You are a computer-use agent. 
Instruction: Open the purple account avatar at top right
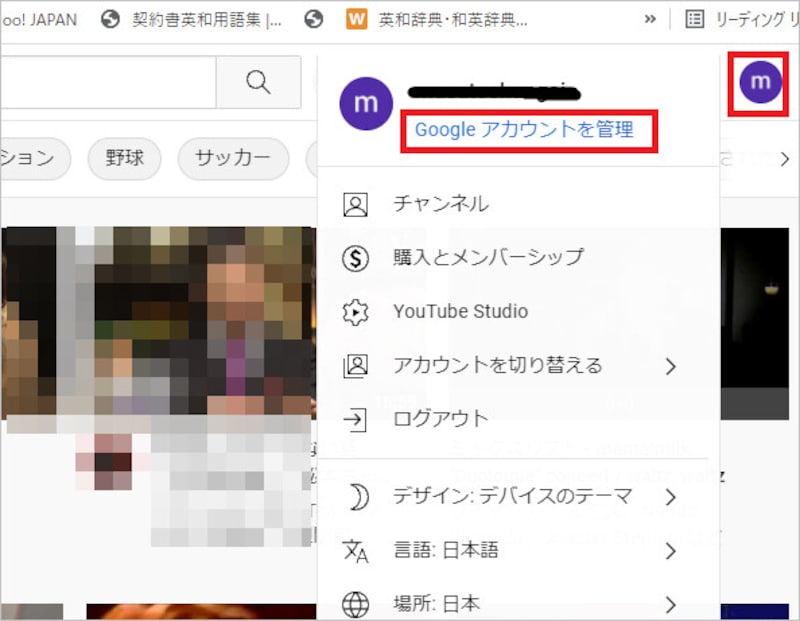coord(760,81)
